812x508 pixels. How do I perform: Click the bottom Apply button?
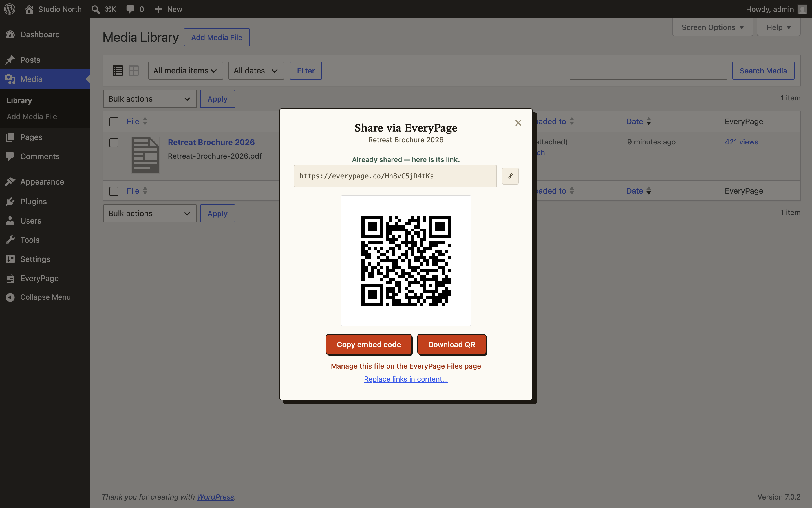coord(217,213)
